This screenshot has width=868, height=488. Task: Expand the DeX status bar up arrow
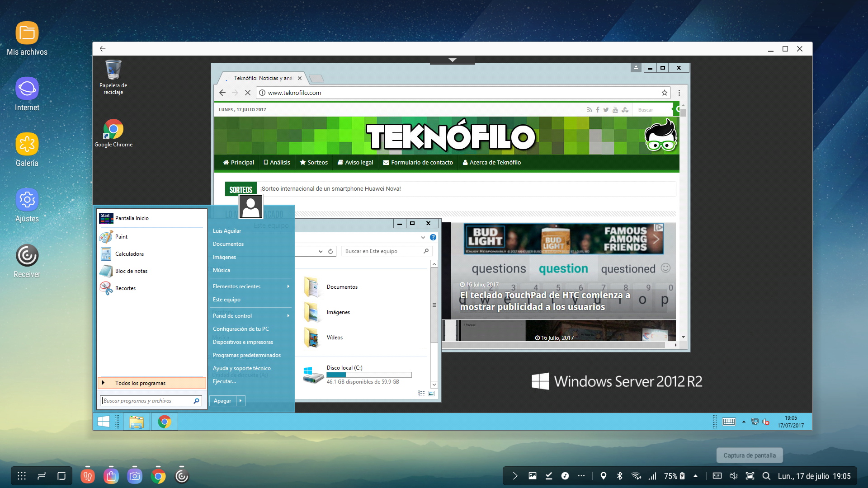(695, 476)
